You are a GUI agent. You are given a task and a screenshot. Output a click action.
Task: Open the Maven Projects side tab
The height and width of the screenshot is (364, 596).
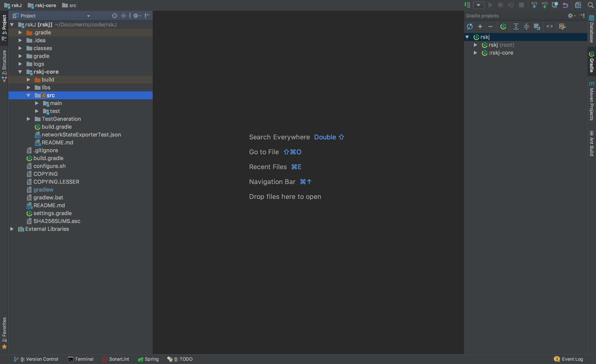592,102
